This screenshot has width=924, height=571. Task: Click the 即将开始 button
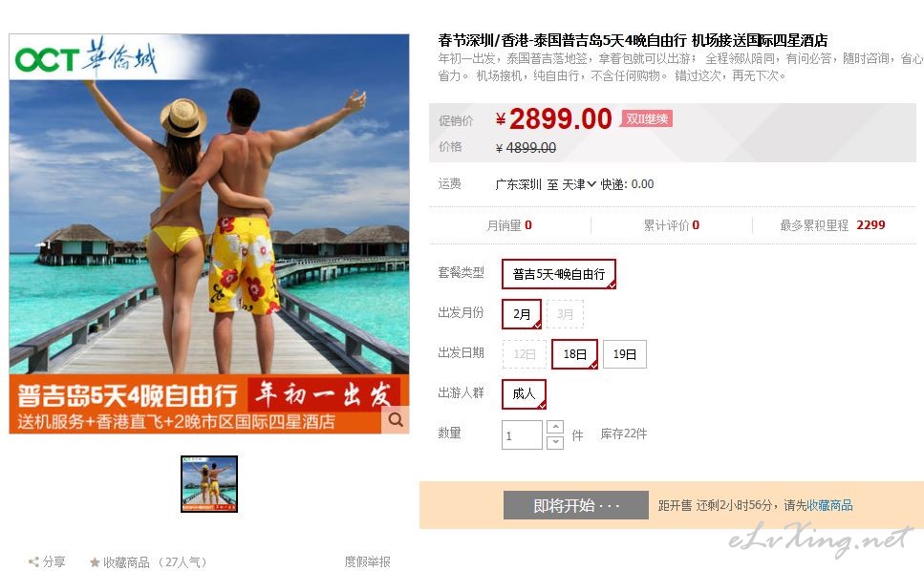576,505
